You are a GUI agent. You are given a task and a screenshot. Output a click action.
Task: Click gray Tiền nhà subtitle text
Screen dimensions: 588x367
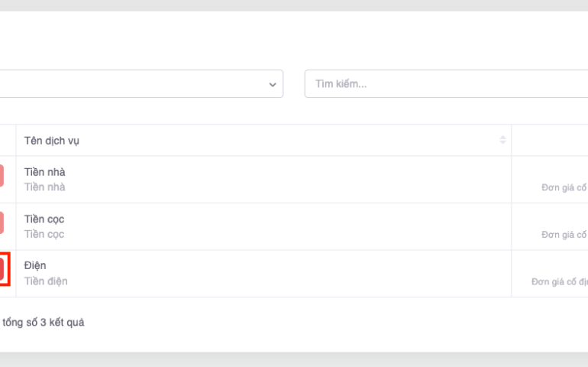pyautogui.click(x=44, y=187)
